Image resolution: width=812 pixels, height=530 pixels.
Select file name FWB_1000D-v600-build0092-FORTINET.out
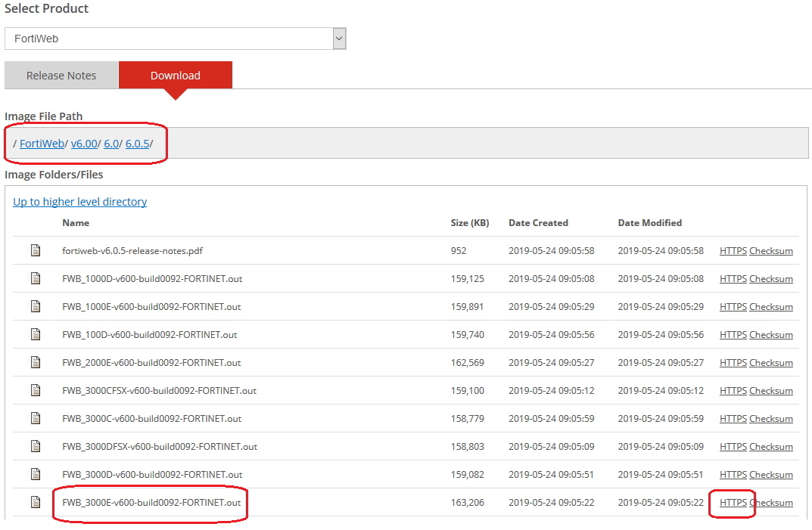152,279
